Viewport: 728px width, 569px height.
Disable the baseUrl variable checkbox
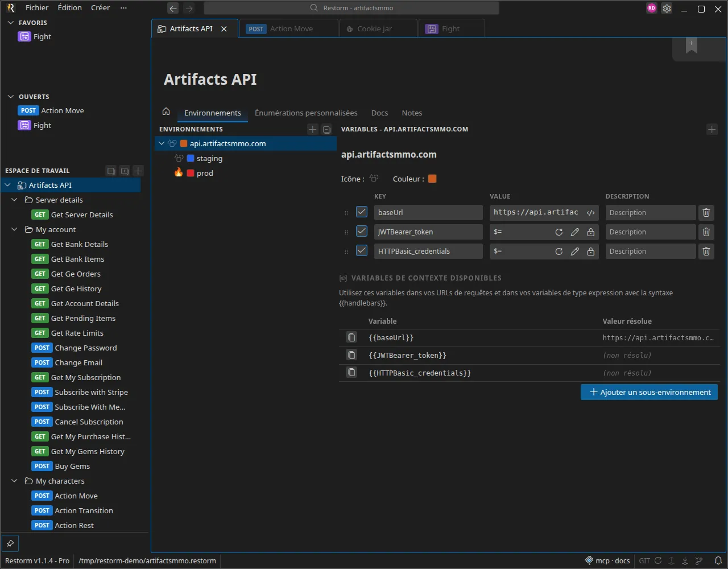click(x=362, y=212)
